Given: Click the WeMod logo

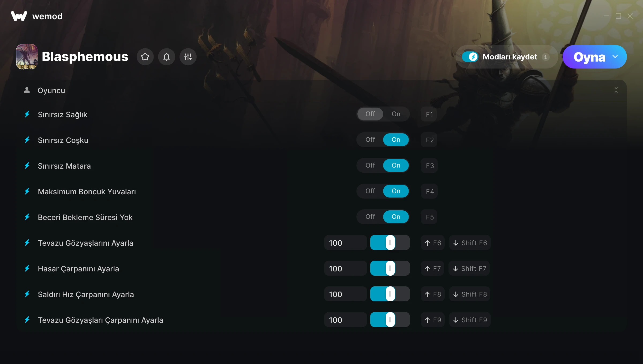Looking at the screenshot, I should click(x=19, y=16).
